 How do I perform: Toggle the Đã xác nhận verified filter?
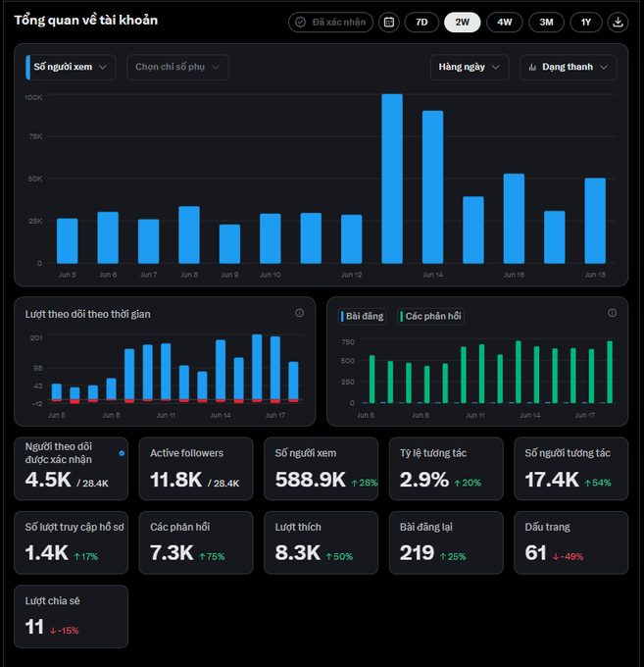pyautogui.click(x=330, y=23)
